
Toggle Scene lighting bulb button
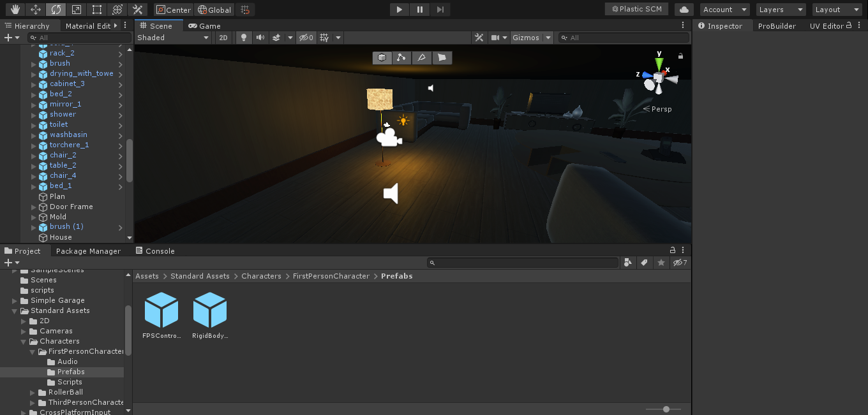point(243,38)
